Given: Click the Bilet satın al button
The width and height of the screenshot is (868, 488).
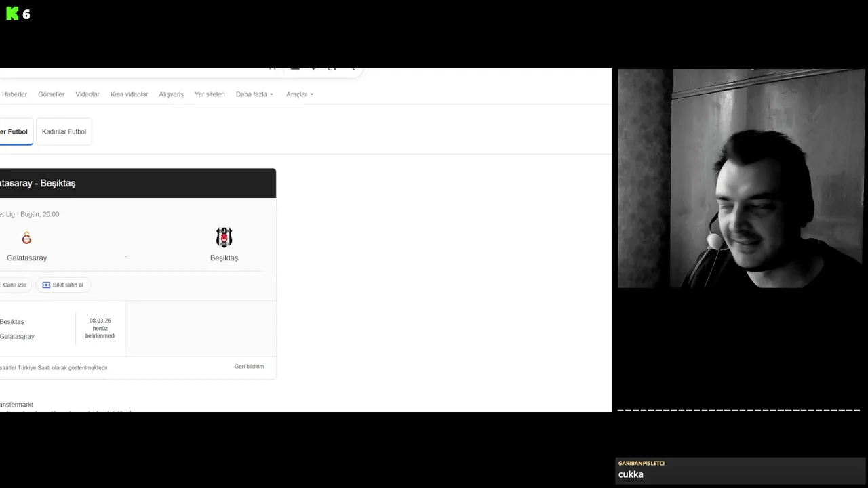Looking at the screenshot, I should pos(64,285).
